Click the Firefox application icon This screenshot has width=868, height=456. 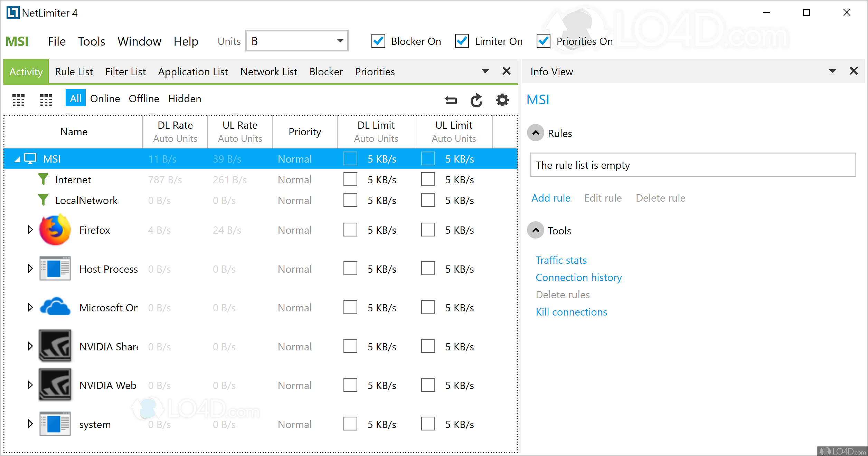[x=55, y=230]
